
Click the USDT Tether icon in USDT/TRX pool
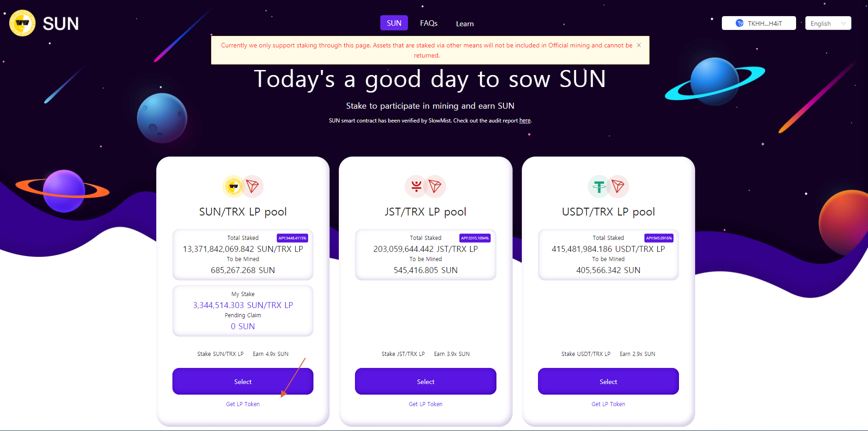(x=599, y=186)
